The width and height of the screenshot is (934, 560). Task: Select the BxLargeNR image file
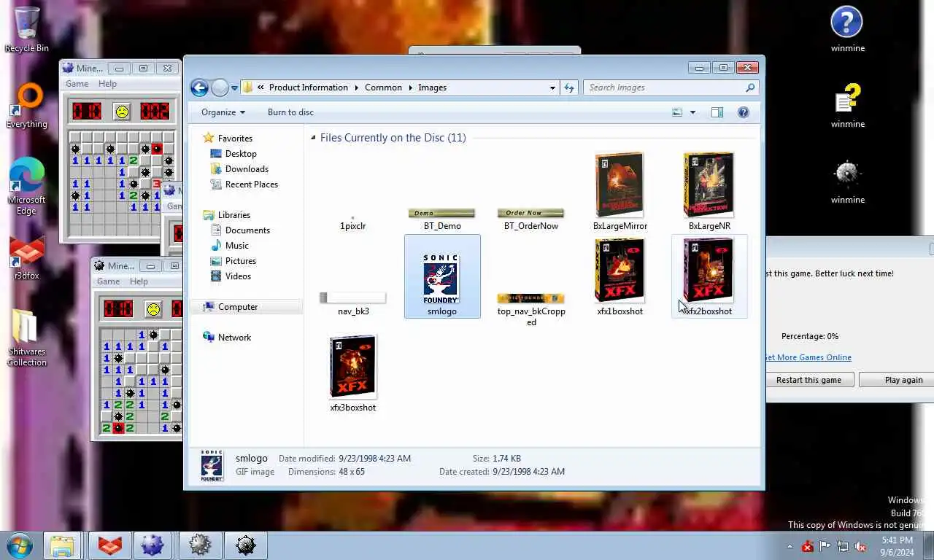point(709,192)
